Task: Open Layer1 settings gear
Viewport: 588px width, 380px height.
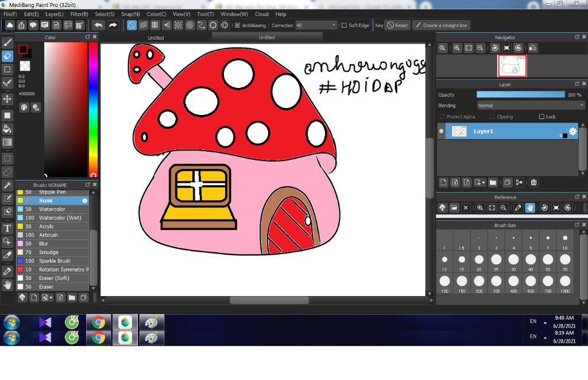Action: point(572,131)
